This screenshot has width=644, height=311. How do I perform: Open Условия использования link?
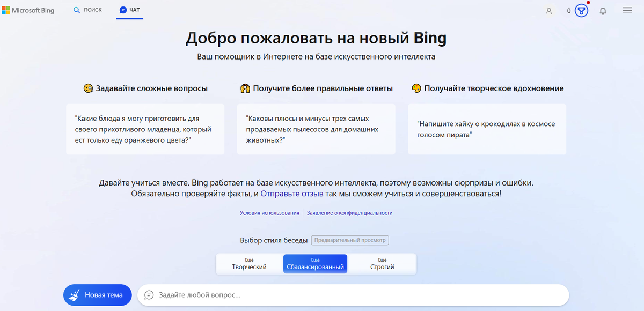pyautogui.click(x=269, y=213)
